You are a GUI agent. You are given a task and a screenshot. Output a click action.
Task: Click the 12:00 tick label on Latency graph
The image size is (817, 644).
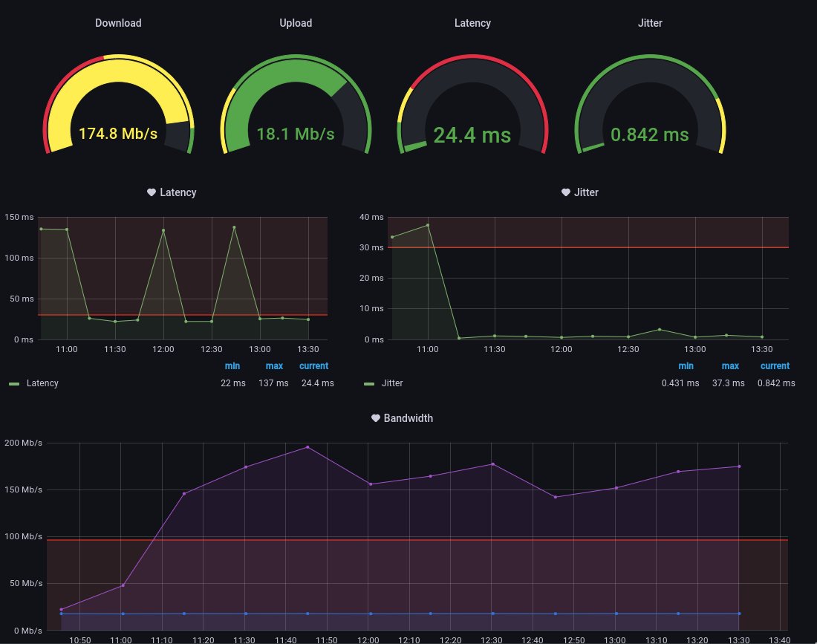pyautogui.click(x=163, y=349)
